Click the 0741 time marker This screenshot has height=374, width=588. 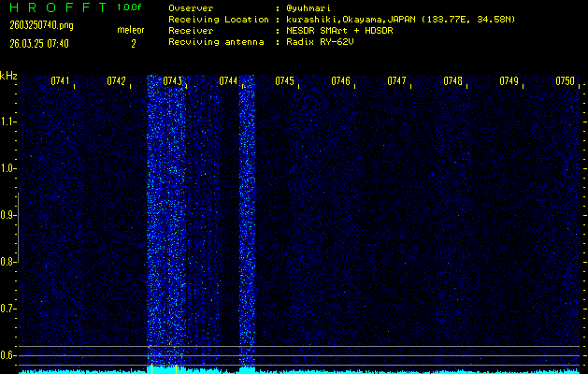coord(60,81)
